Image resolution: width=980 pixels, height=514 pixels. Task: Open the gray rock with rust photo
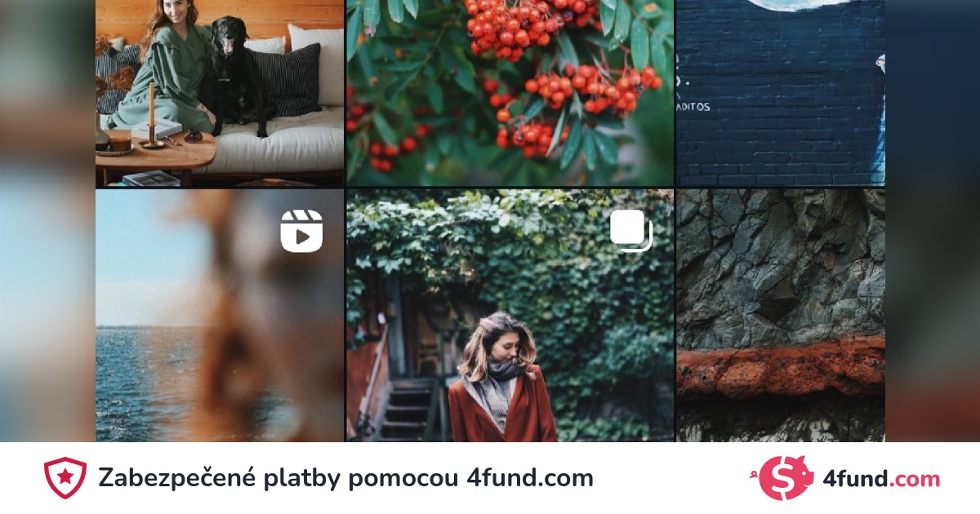[781, 316]
